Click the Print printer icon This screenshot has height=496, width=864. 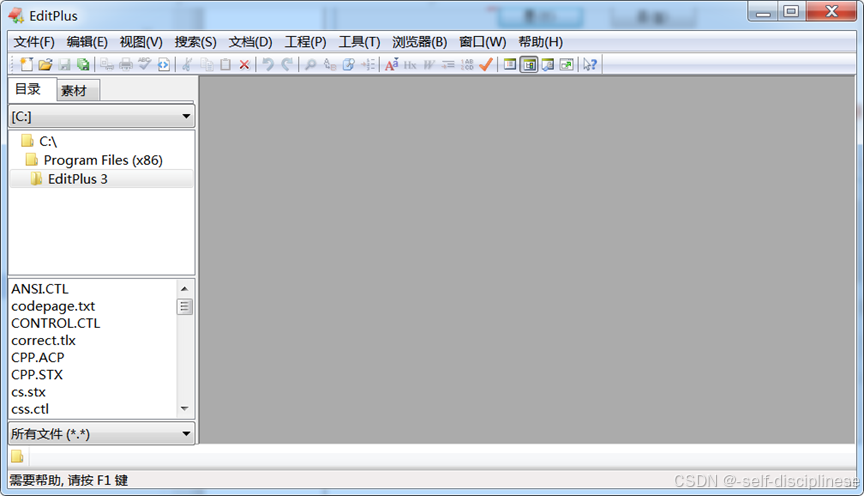pyautogui.click(x=126, y=64)
